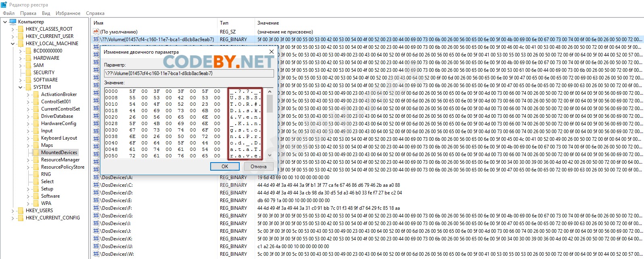Viewport: 644px width, 259px height.
Task: Click the Параметр name field
Action: point(188,73)
